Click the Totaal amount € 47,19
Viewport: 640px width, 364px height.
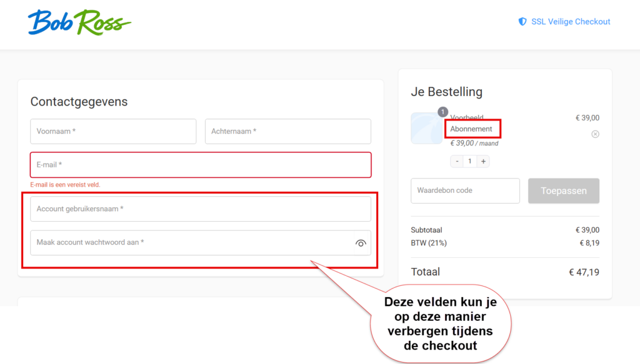click(584, 272)
